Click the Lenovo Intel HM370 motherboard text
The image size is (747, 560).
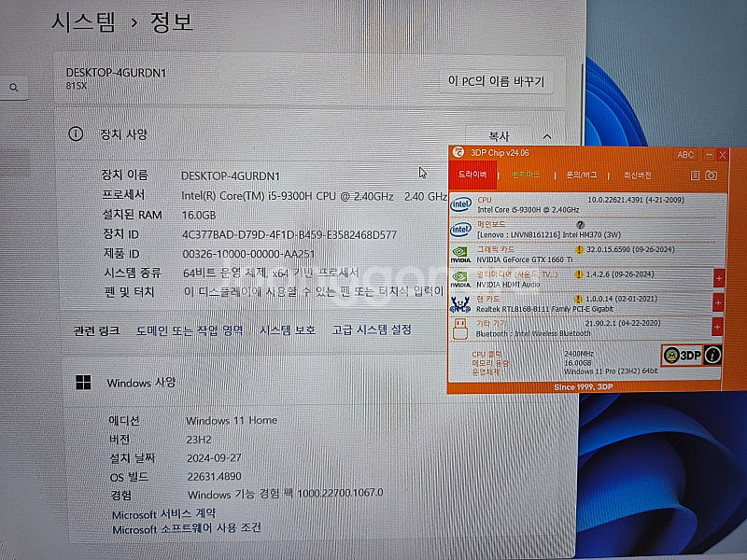point(549,235)
